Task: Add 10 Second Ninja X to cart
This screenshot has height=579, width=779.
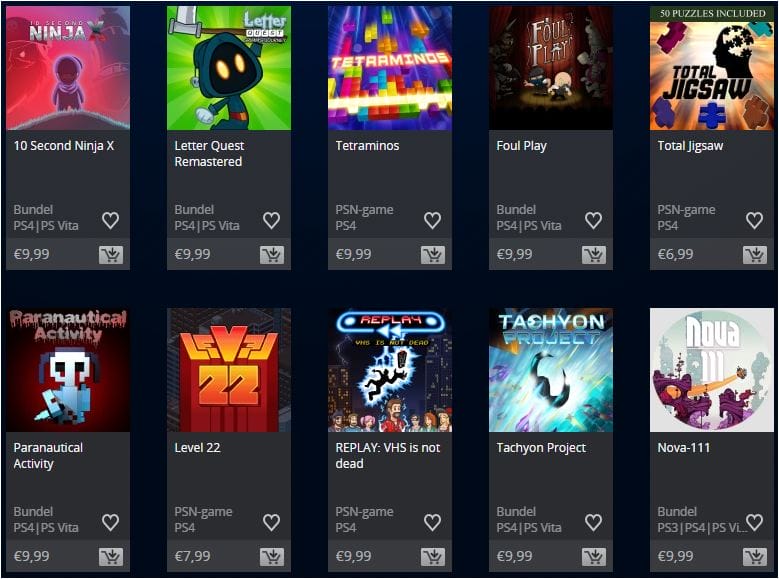Action: click(x=111, y=255)
